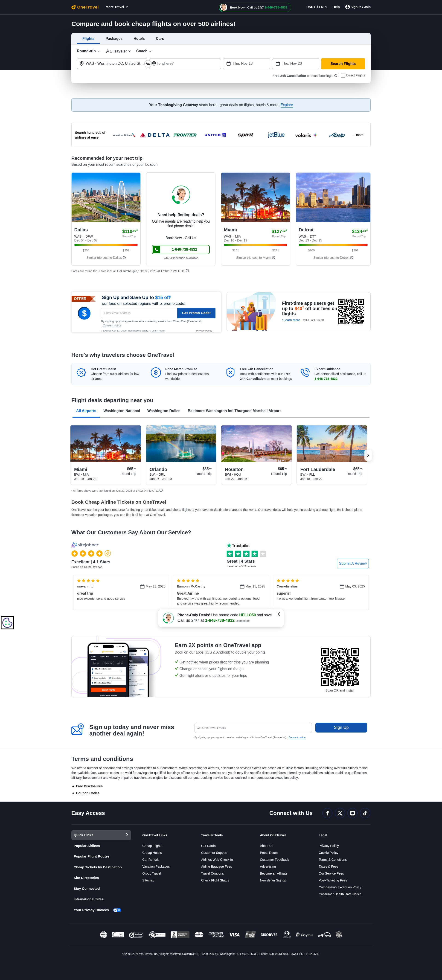Screen dimensions: 442x980
Task: Click Detroit fare price range bar
Action: click(x=333, y=245)
